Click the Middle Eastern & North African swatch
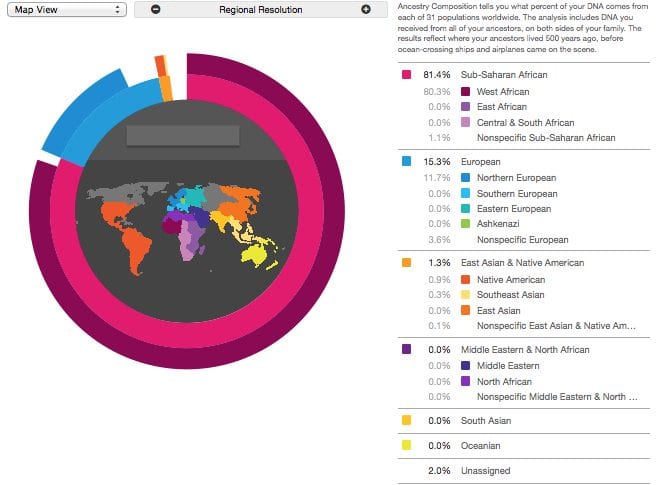This screenshot has height=485, width=661. click(x=406, y=349)
